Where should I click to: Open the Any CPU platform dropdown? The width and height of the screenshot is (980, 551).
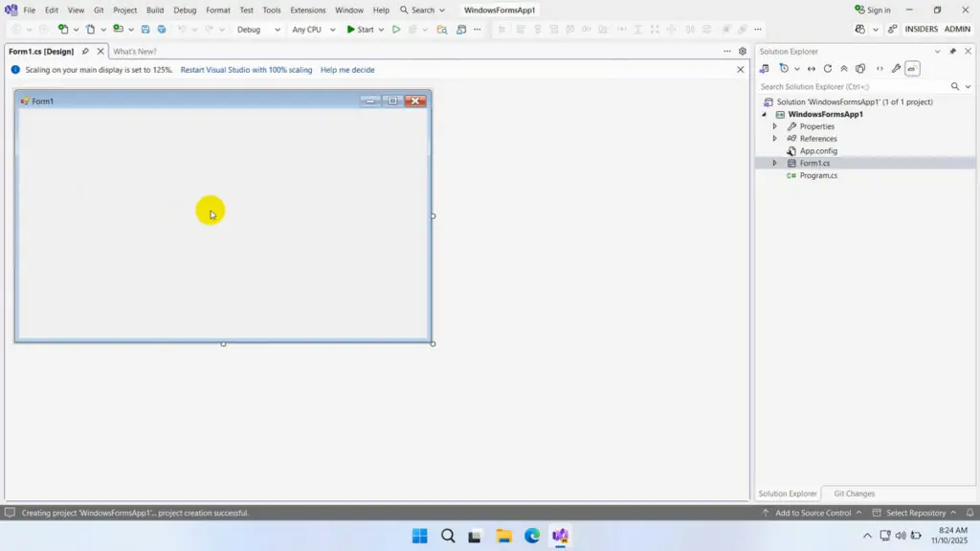(x=313, y=30)
